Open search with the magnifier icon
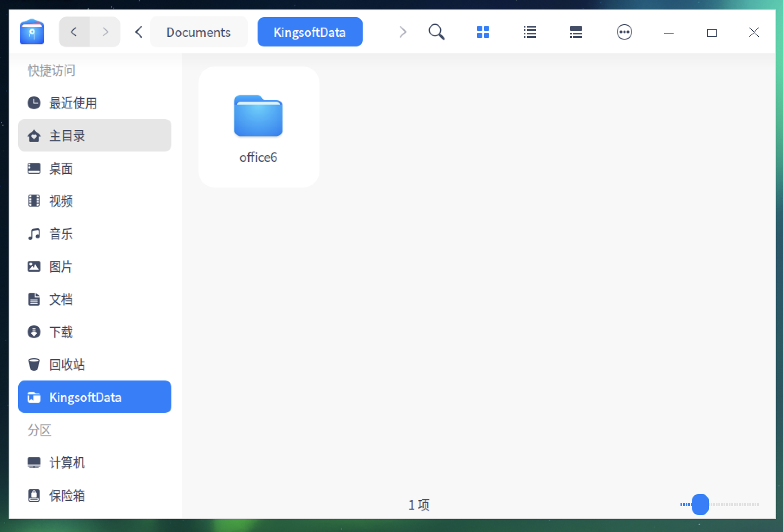 coord(436,32)
